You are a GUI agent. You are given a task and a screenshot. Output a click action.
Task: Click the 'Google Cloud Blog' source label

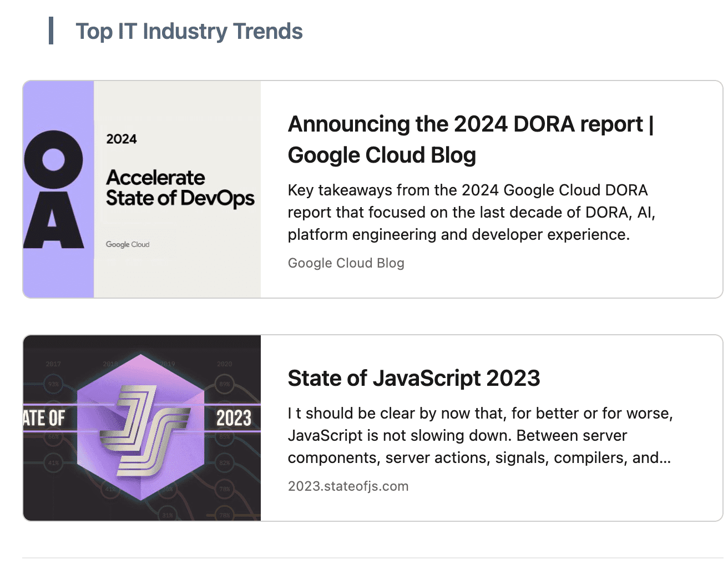click(346, 263)
